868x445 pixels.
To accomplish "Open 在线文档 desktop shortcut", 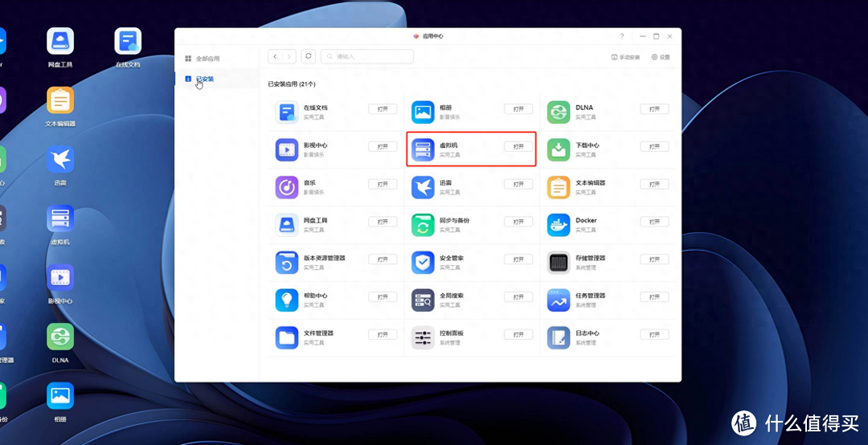I will tap(128, 47).
